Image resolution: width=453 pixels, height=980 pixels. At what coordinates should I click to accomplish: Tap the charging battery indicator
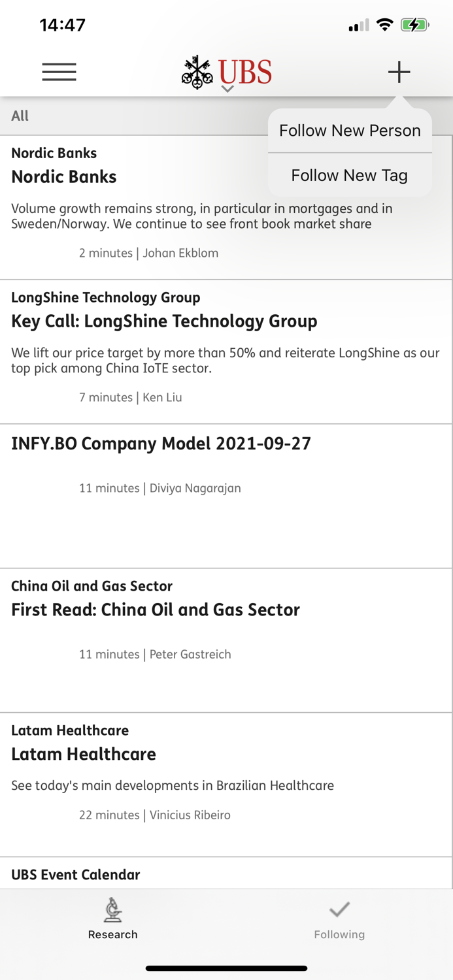tap(414, 24)
